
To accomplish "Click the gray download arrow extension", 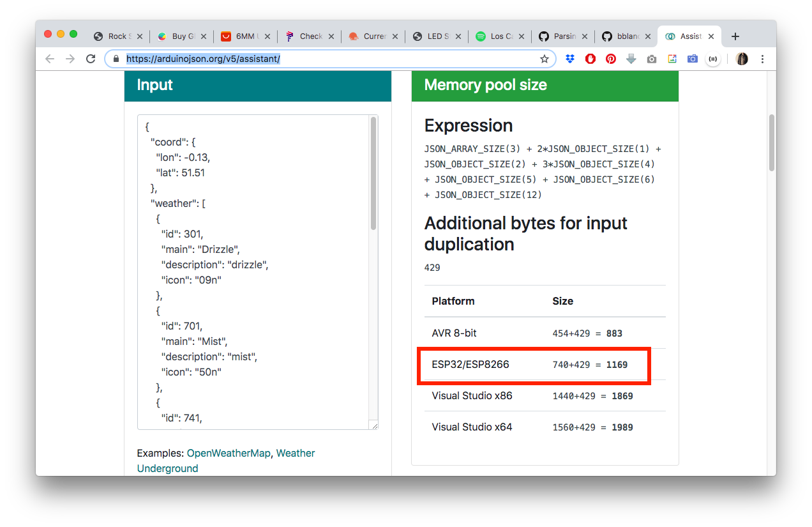I will (631, 59).
